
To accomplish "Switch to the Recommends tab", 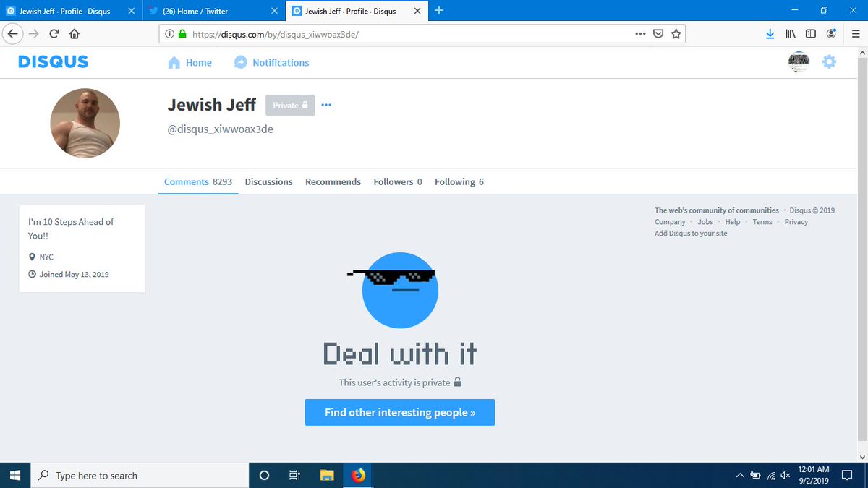I will [333, 181].
